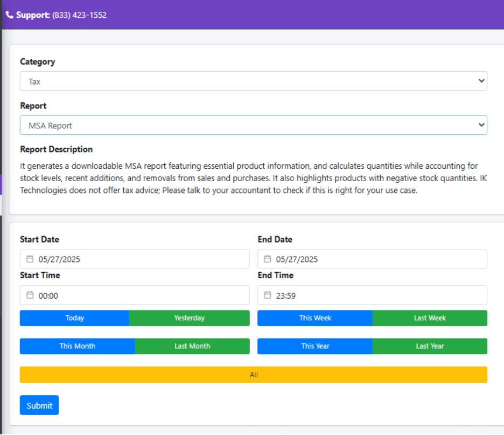The width and height of the screenshot is (504, 435).
Task: Click calendar icon in End Date field
Action: pos(268,259)
